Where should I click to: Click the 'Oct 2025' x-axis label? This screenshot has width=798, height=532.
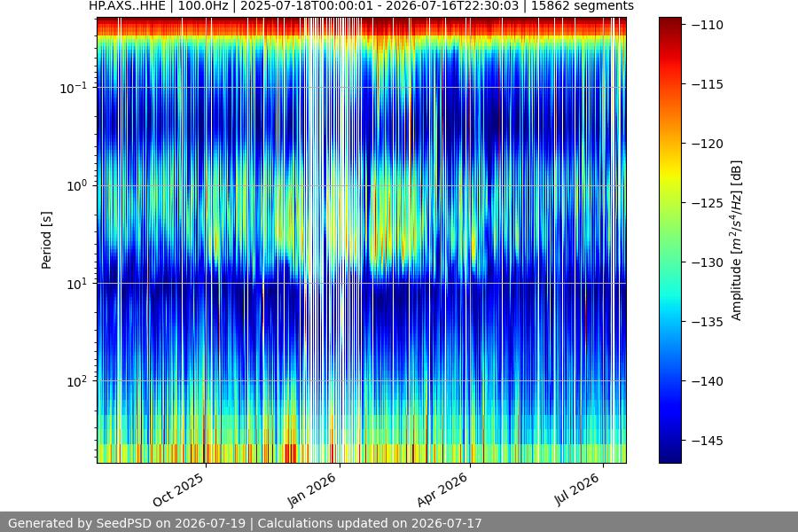[x=178, y=489]
